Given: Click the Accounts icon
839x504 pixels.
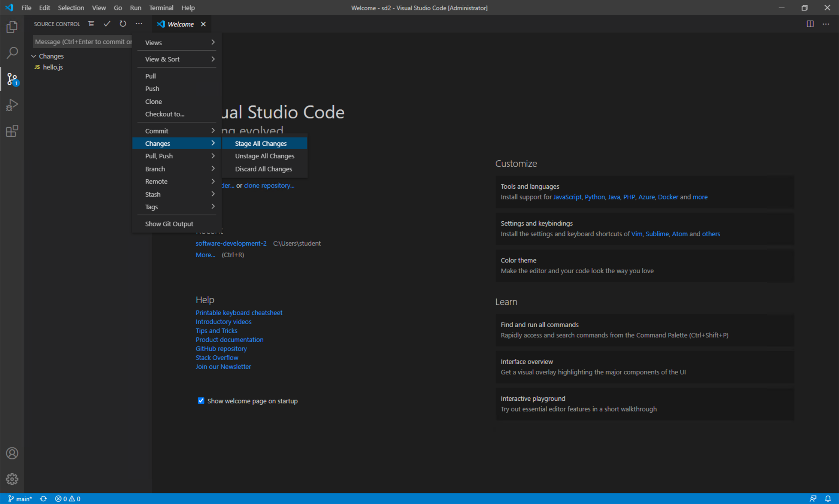Looking at the screenshot, I should pyautogui.click(x=12, y=453).
